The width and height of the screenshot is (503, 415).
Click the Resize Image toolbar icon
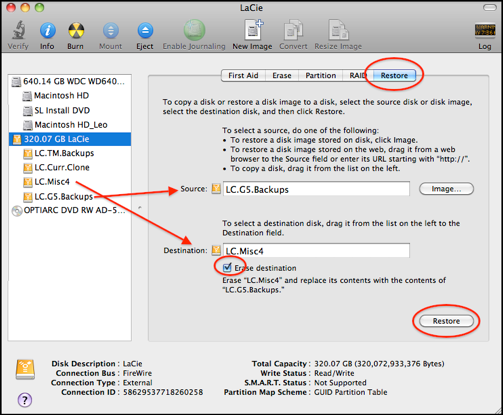[x=338, y=31]
